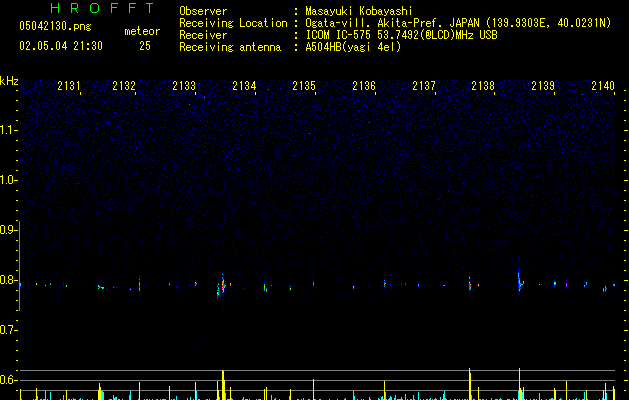
Task: Click the strong meteor echo after 2133
Action: coord(222,286)
